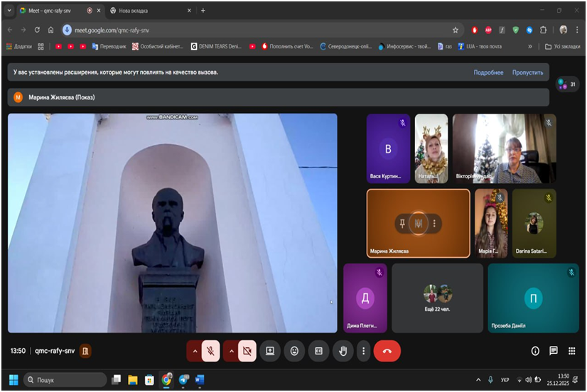Start presenting your screen
Screen dimensions: 587x392
270,351
